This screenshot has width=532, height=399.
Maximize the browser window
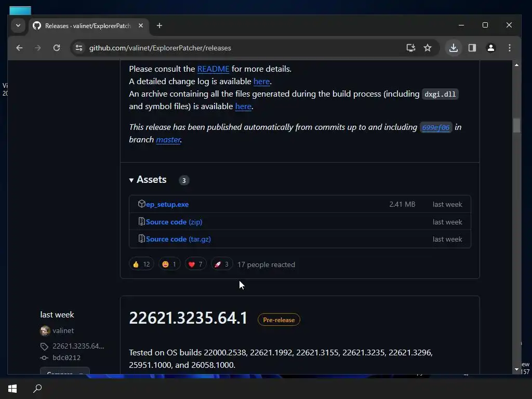click(485, 25)
